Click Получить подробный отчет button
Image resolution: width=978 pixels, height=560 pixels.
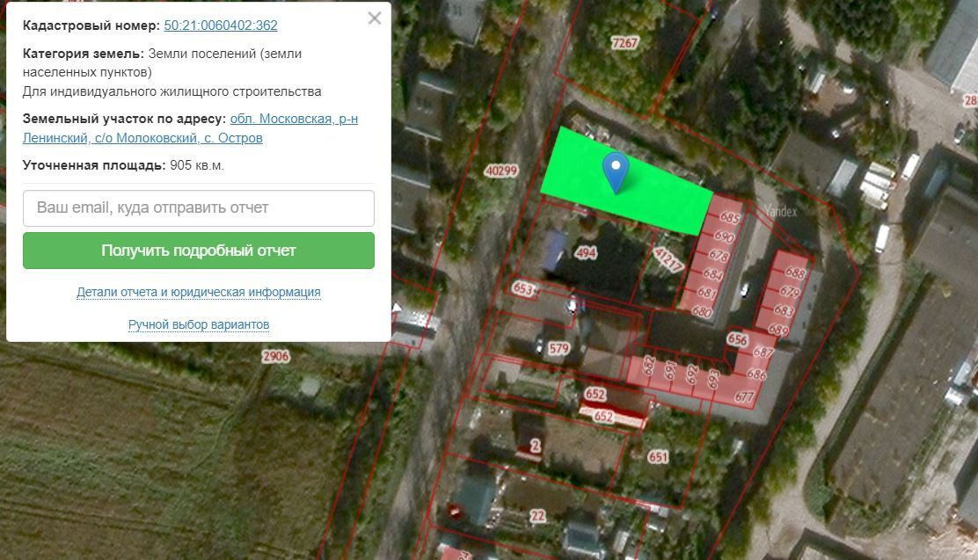199,251
